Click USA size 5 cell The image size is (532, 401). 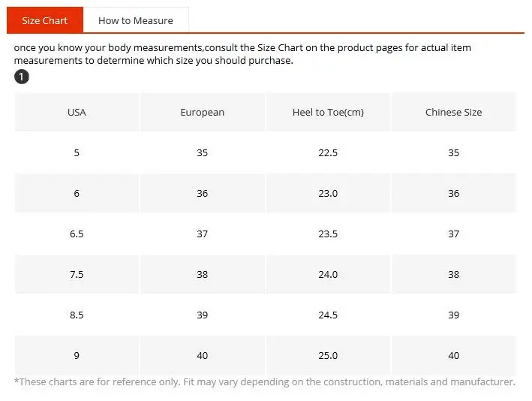click(77, 153)
